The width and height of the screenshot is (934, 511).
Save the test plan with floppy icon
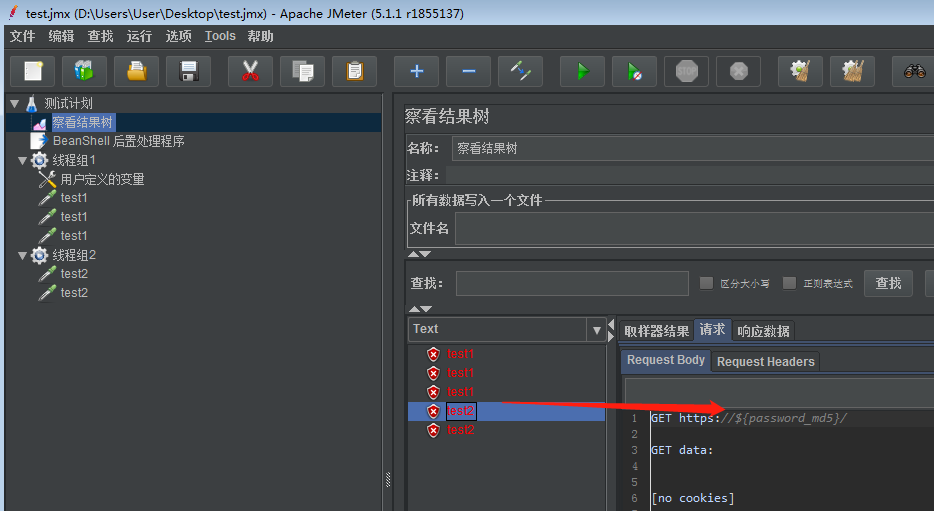[188, 71]
